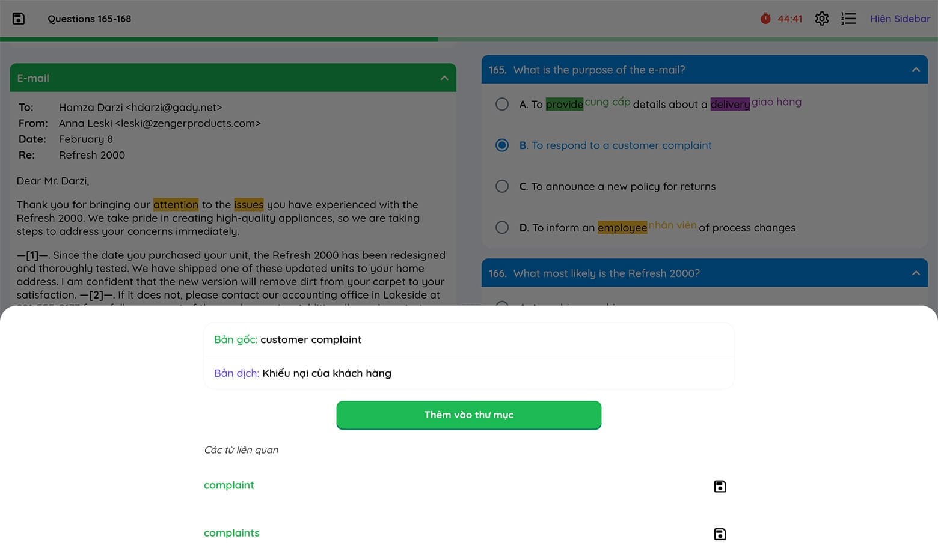Click the related word 'complaint' link
This screenshot has height=560, width=938.
point(229,485)
